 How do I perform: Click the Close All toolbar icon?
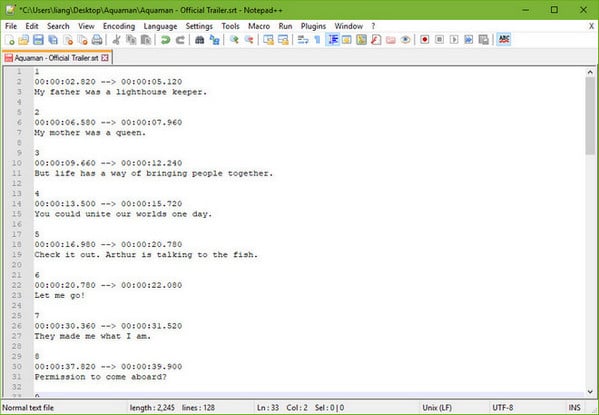tap(83, 40)
